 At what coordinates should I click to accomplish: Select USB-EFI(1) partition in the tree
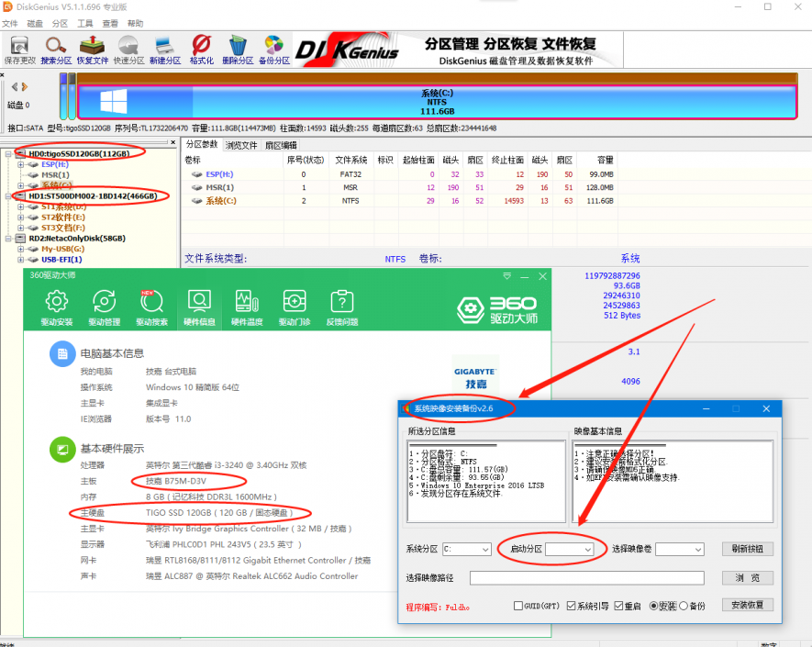[61, 260]
